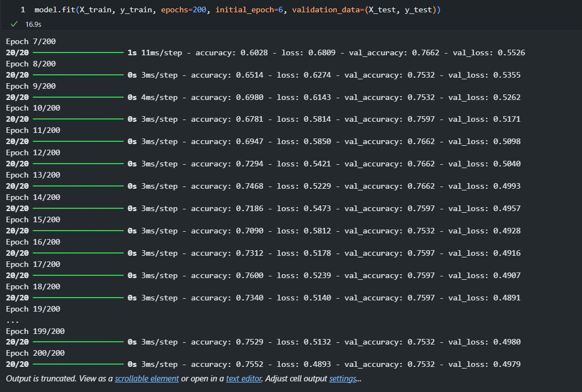Screen dimensions: 582x392
Task: Click the Epoch 12/200 progress bar
Action: [78, 164]
